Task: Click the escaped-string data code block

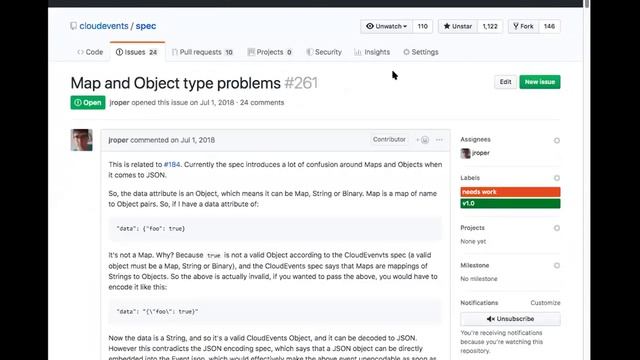Action: pos(275,311)
